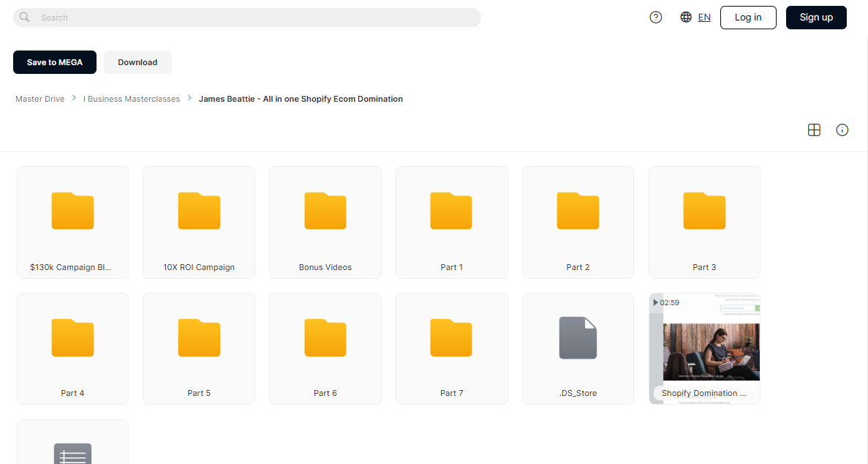This screenshot has width=868, height=464.
Task: Open the help question mark icon
Action: 655,17
